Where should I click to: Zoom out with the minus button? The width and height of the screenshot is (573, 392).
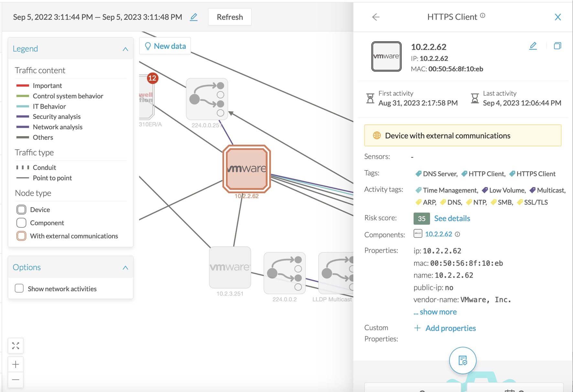click(16, 379)
